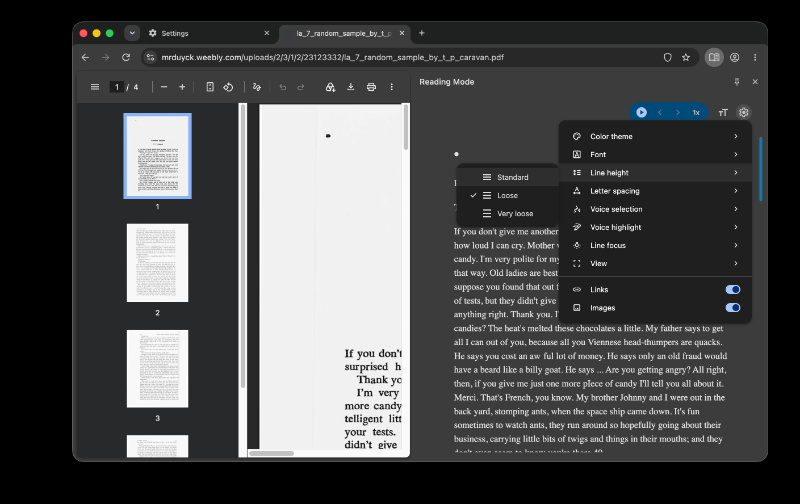The image size is (800, 504).
Task: Click the shield icon in address bar
Action: coord(667,58)
